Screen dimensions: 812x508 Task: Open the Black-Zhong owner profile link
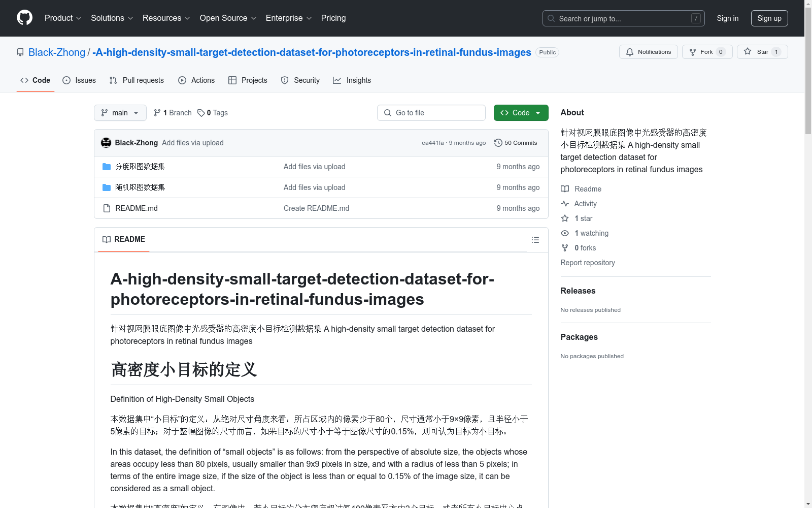click(57, 52)
